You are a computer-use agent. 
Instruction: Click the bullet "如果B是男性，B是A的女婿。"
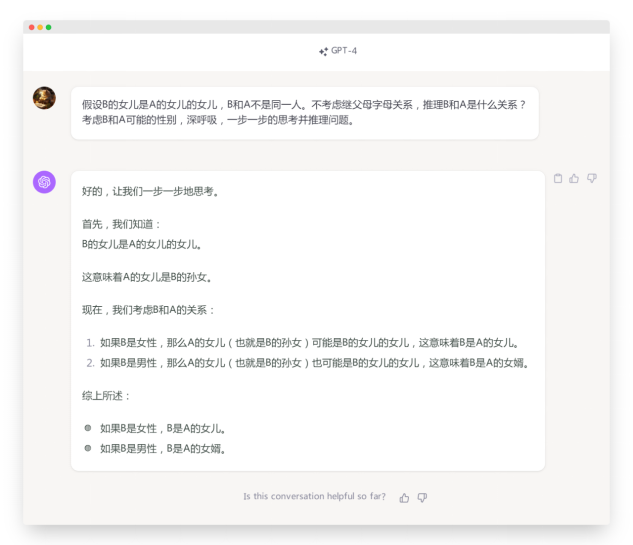pyautogui.click(x=162, y=448)
